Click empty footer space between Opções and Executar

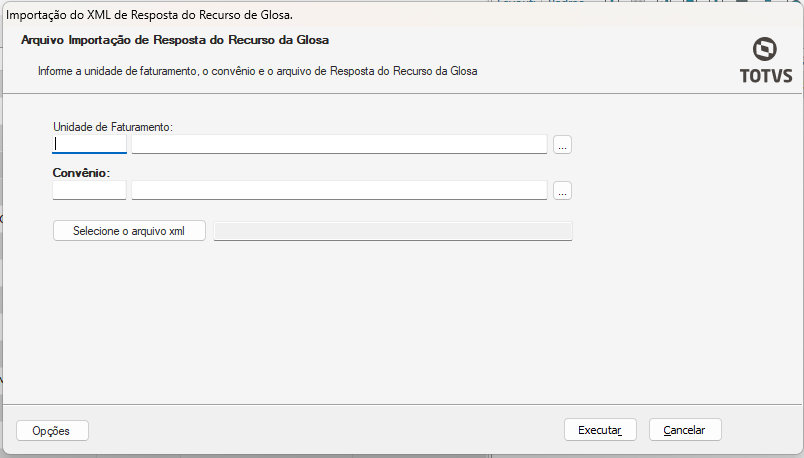(320, 430)
